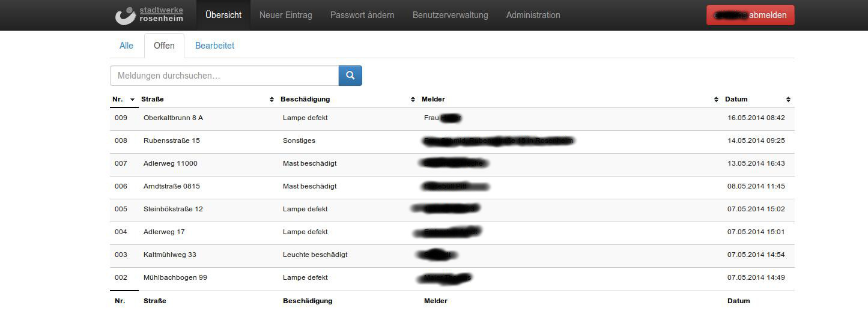Screen dimensions: 868x323
Task: Click the magnifier search button
Action: click(350, 76)
